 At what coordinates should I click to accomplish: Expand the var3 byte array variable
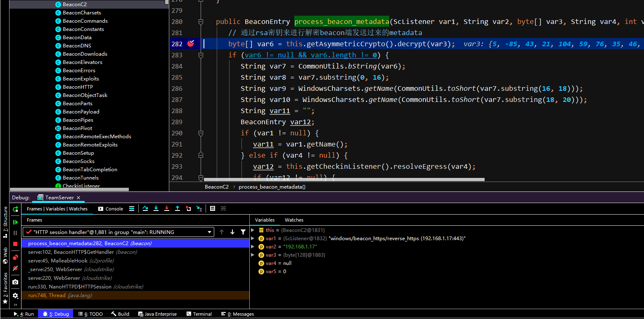point(253,255)
